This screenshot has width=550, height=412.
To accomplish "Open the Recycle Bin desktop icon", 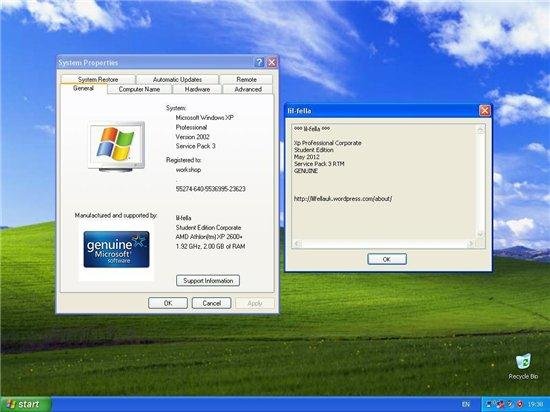I will tap(523, 367).
